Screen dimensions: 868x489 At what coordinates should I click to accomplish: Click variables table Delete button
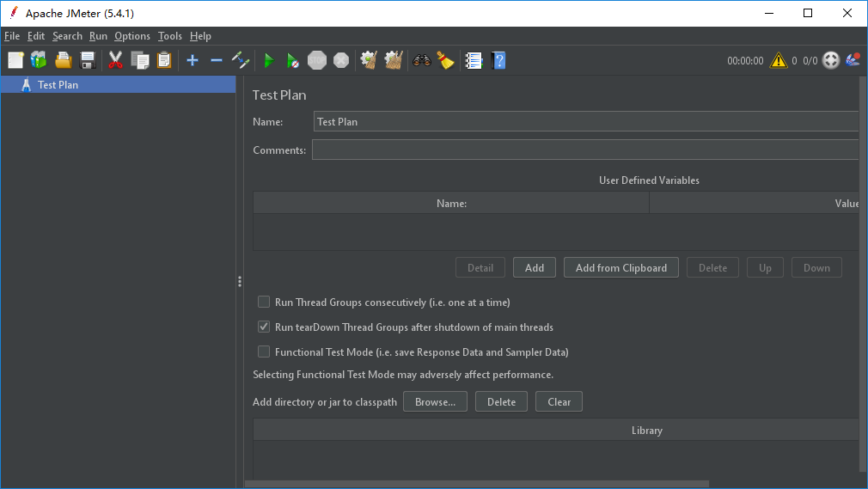pyautogui.click(x=712, y=267)
